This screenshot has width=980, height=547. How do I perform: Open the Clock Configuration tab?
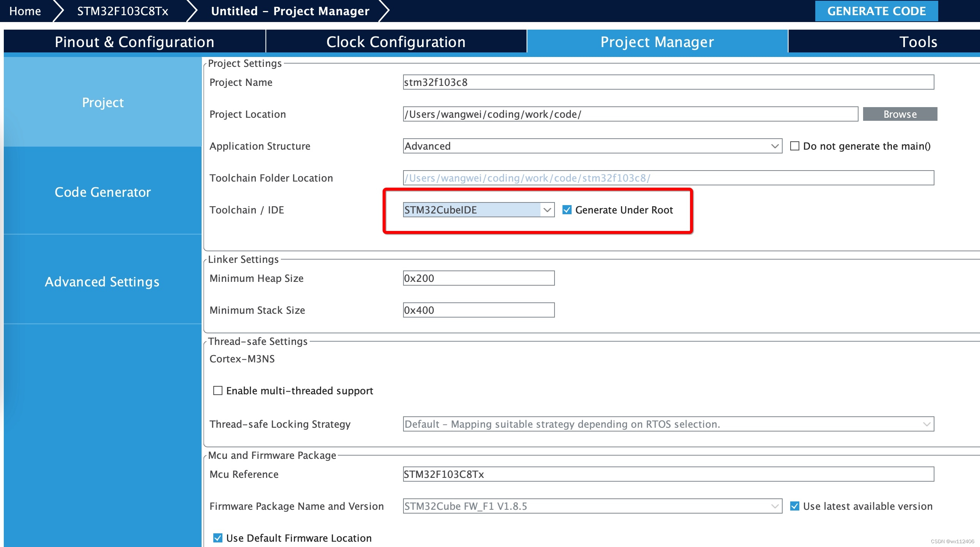click(395, 42)
